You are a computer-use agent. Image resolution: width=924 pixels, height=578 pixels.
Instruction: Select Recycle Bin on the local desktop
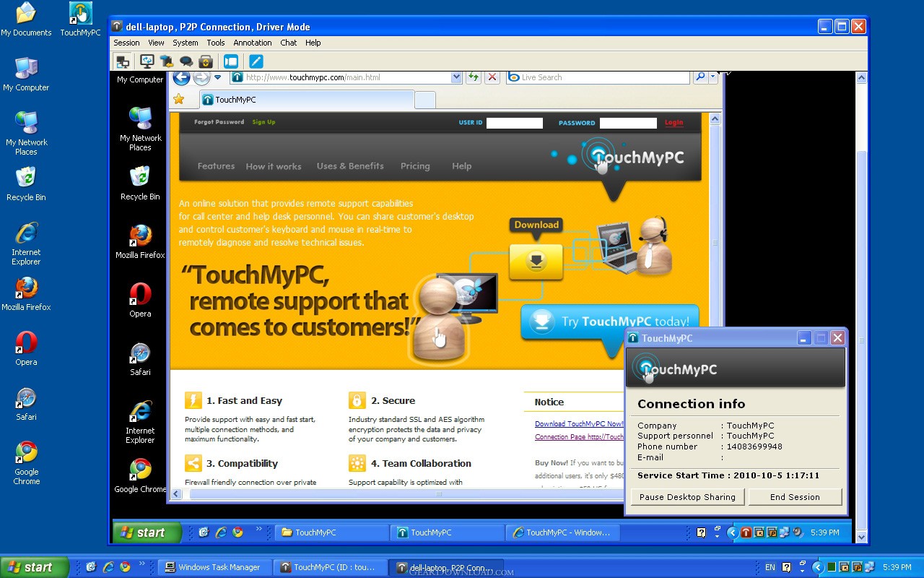point(26,184)
